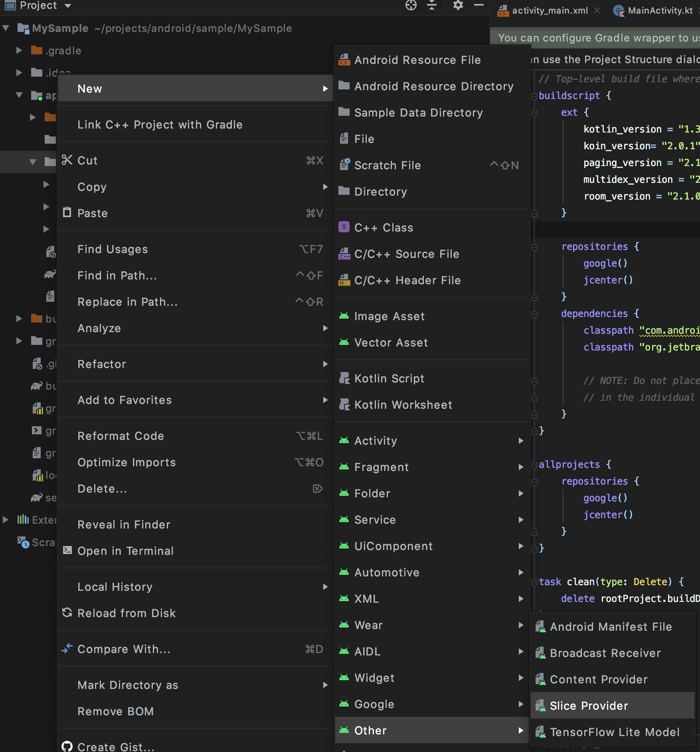Open Project panel settings gear
700x752 pixels.
pyautogui.click(x=458, y=5)
